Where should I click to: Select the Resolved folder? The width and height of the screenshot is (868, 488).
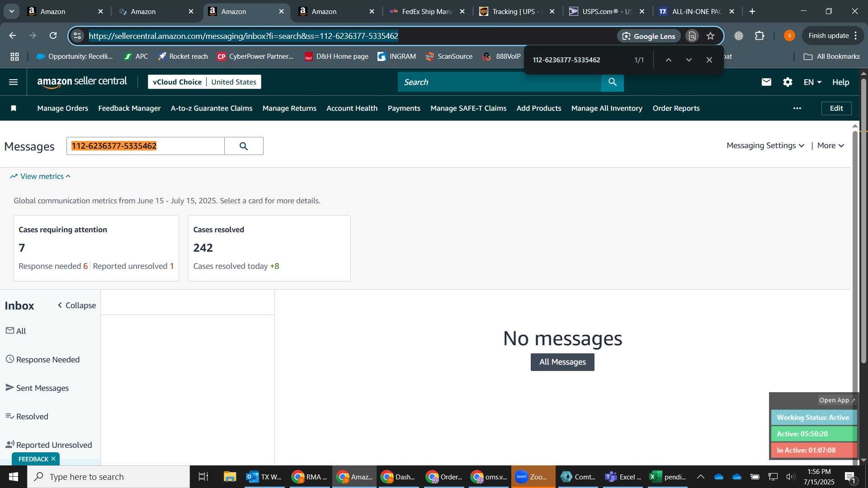pyautogui.click(x=27, y=416)
